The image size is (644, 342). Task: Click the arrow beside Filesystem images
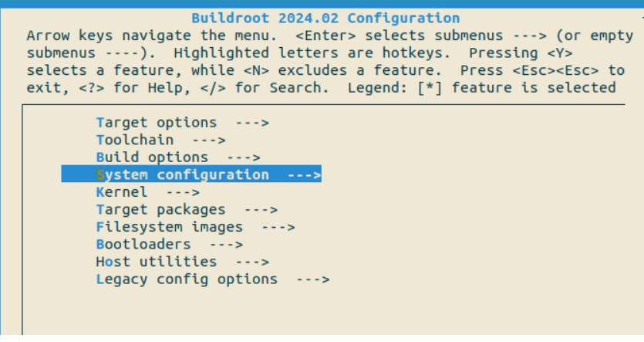coord(278,227)
